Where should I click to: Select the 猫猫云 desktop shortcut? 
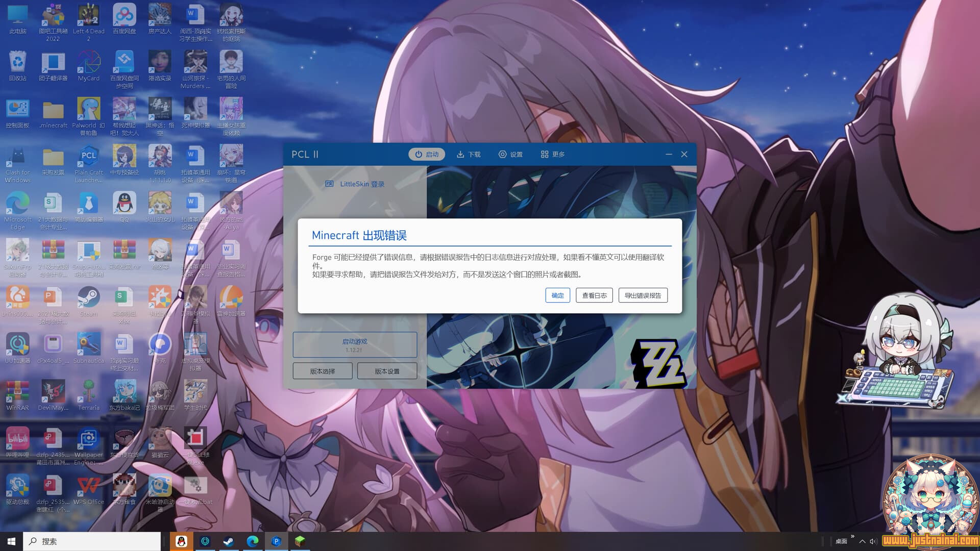[160, 443]
